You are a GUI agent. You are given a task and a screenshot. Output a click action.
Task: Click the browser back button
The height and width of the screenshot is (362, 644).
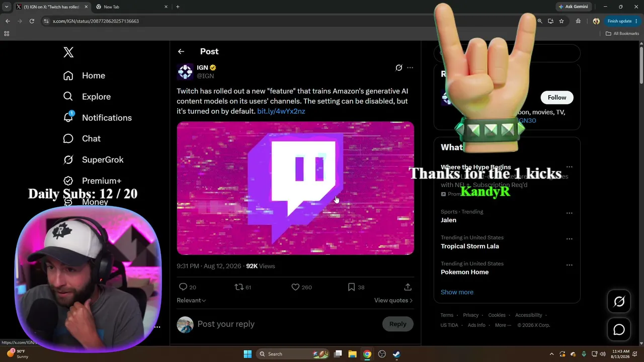pyautogui.click(x=8, y=21)
